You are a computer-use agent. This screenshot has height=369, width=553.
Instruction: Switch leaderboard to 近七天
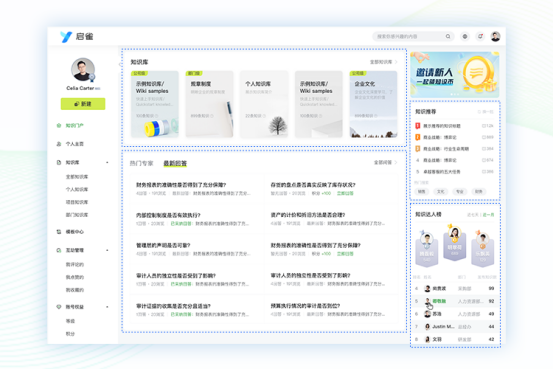[x=473, y=214]
